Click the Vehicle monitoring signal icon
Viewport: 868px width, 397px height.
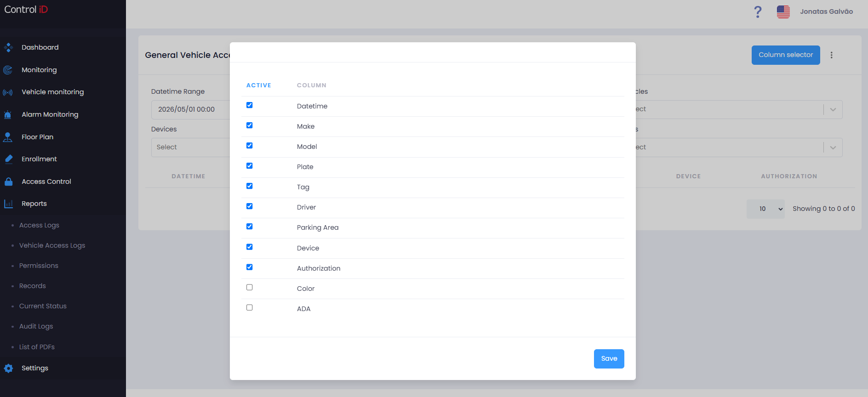(8, 92)
